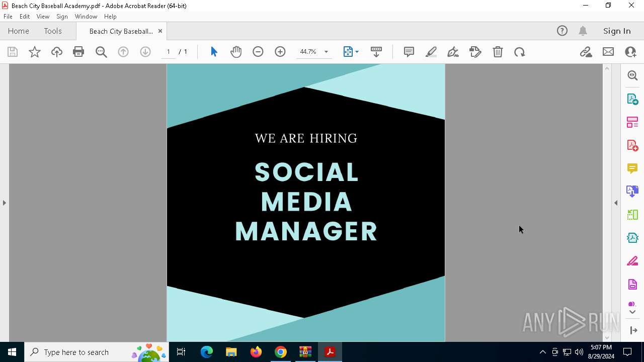Open the Sign menu
The height and width of the screenshot is (362, 644).
[x=62, y=17]
